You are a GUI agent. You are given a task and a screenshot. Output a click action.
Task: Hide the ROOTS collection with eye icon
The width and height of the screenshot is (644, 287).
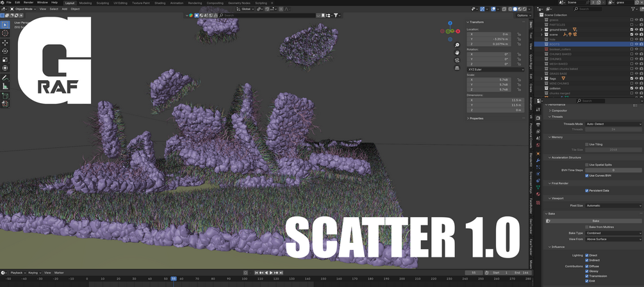[x=636, y=44]
